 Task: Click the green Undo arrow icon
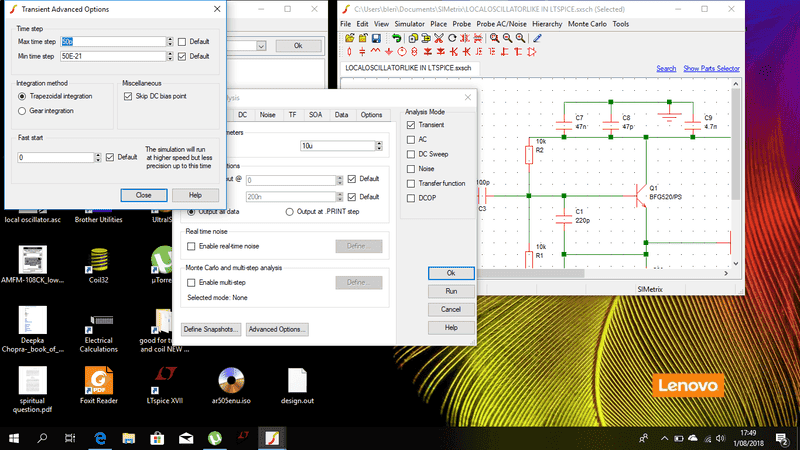pos(396,38)
